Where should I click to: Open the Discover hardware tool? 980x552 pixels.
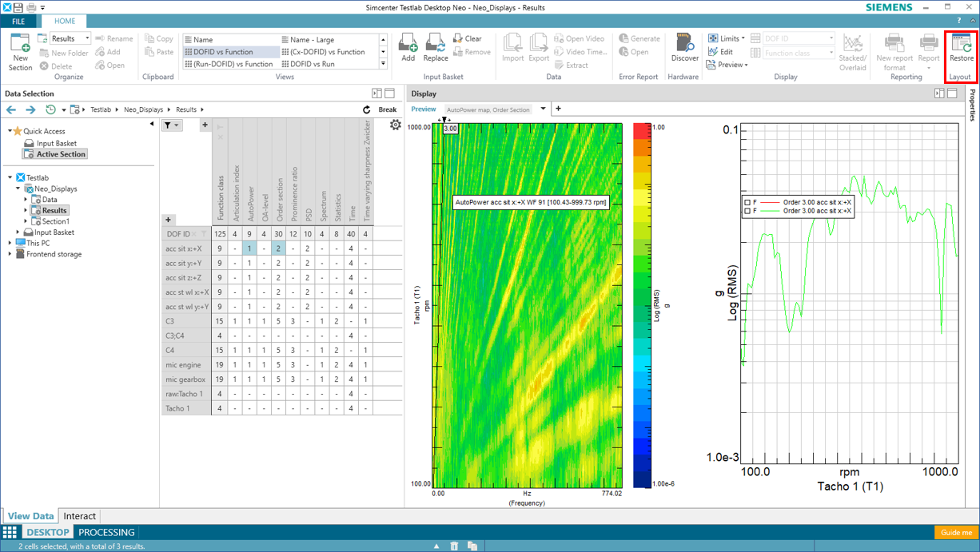coord(684,48)
